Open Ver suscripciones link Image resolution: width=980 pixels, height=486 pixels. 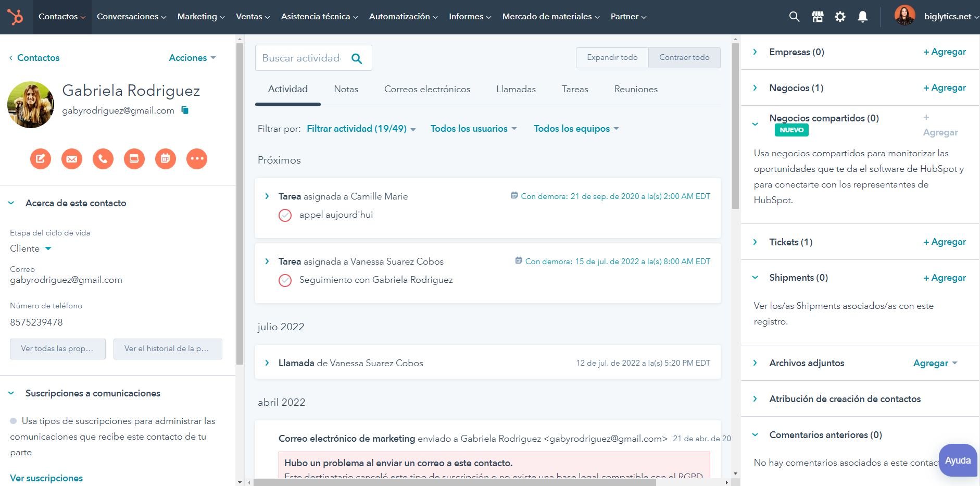46,478
